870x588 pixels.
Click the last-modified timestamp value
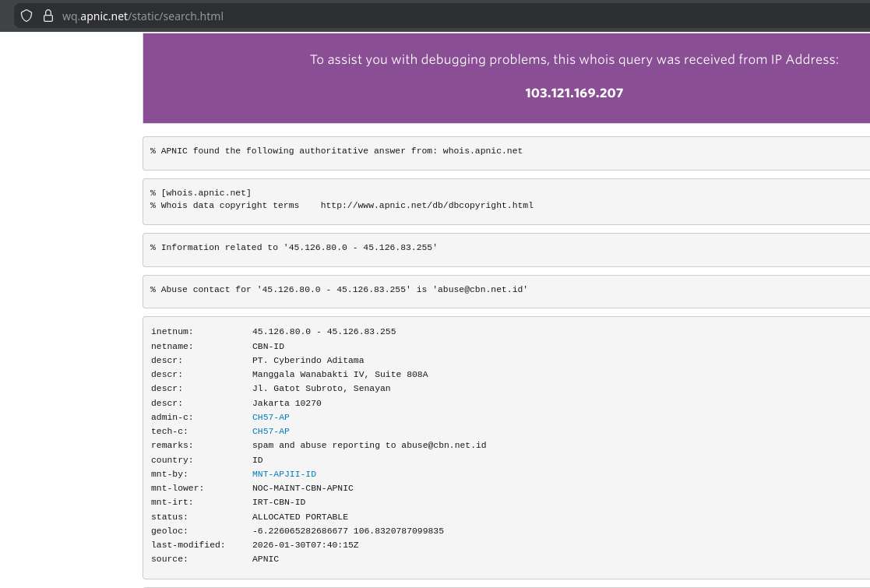[x=305, y=544]
